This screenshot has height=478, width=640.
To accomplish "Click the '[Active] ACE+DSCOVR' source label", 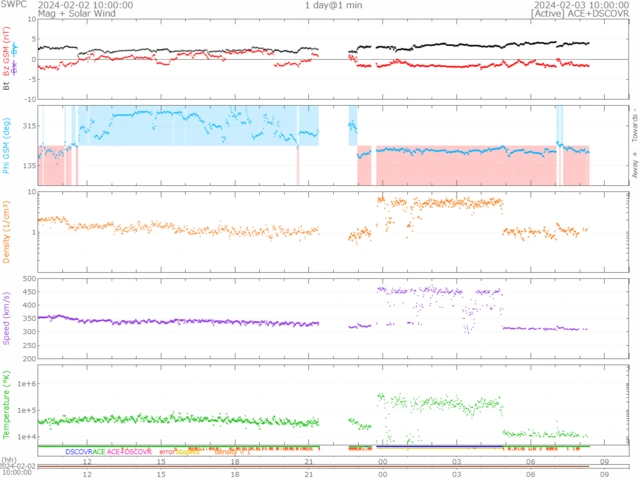I will pos(580,14).
